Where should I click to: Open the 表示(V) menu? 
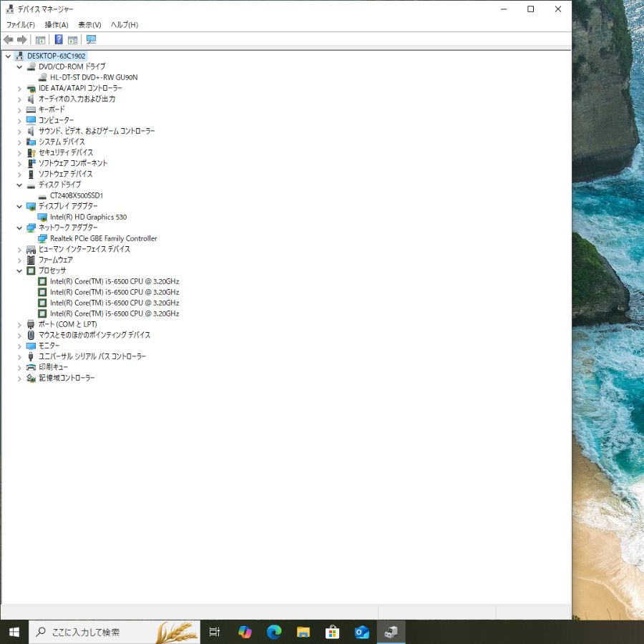[x=89, y=25]
